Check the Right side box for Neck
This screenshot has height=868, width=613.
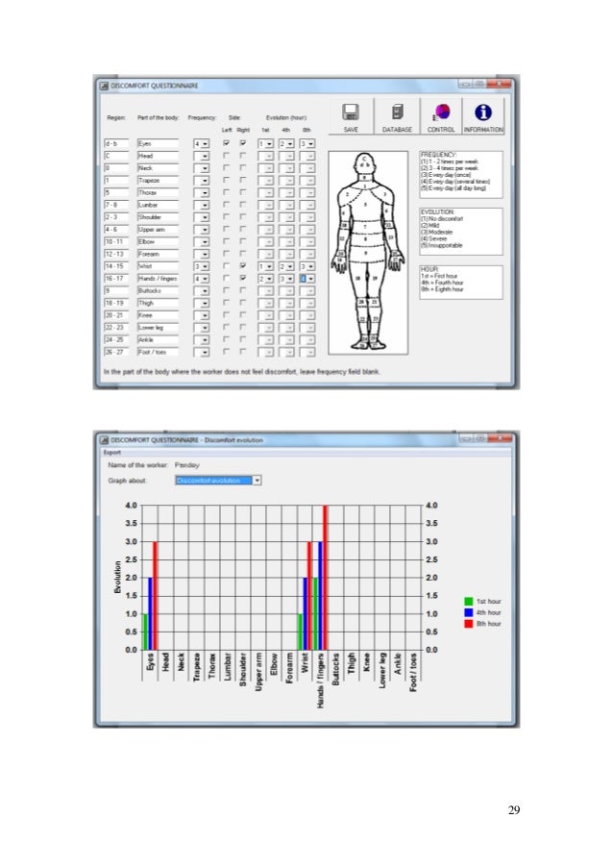pyautogui.click(x=243, y=167)
